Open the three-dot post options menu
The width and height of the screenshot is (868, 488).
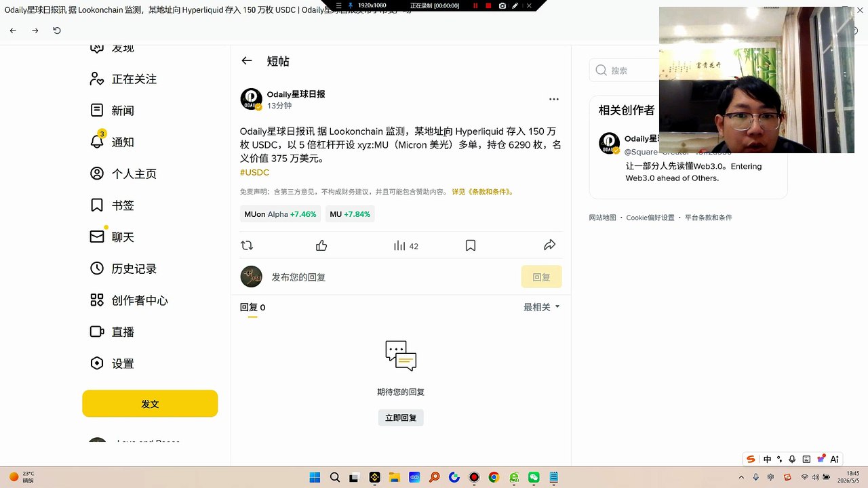(554, 99)
